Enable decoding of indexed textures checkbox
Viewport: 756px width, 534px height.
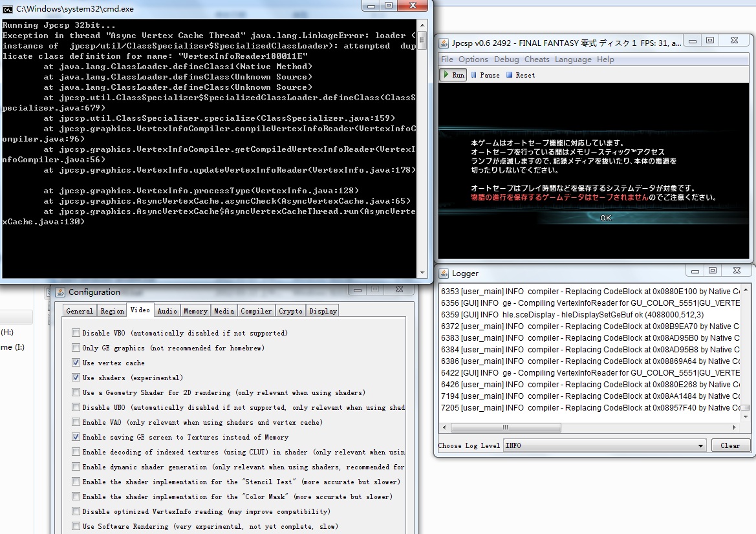[76, 452]
